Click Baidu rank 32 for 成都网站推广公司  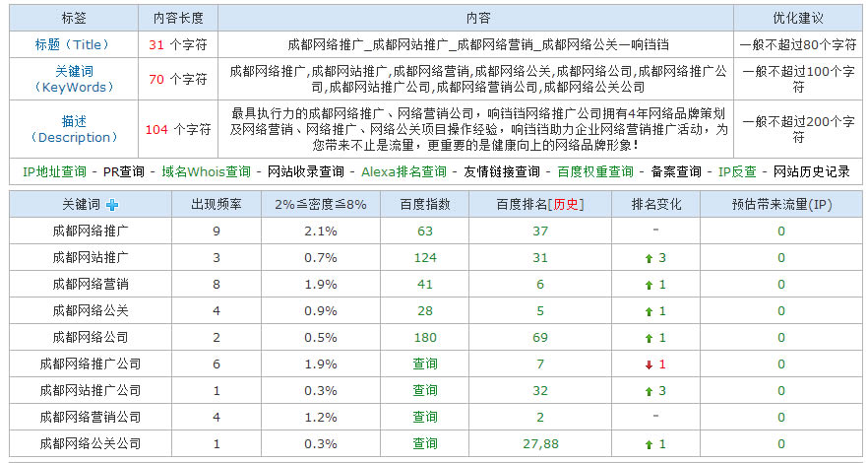[x=540, y=390]
